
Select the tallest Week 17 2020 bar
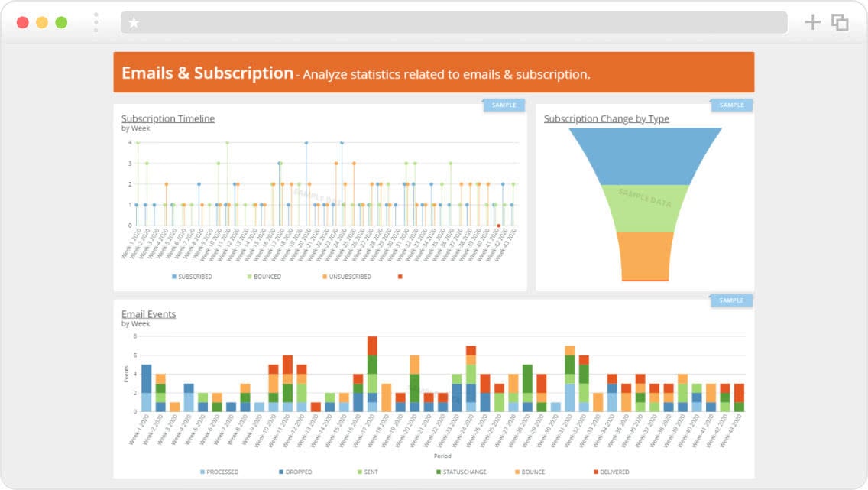pos(372,374)
